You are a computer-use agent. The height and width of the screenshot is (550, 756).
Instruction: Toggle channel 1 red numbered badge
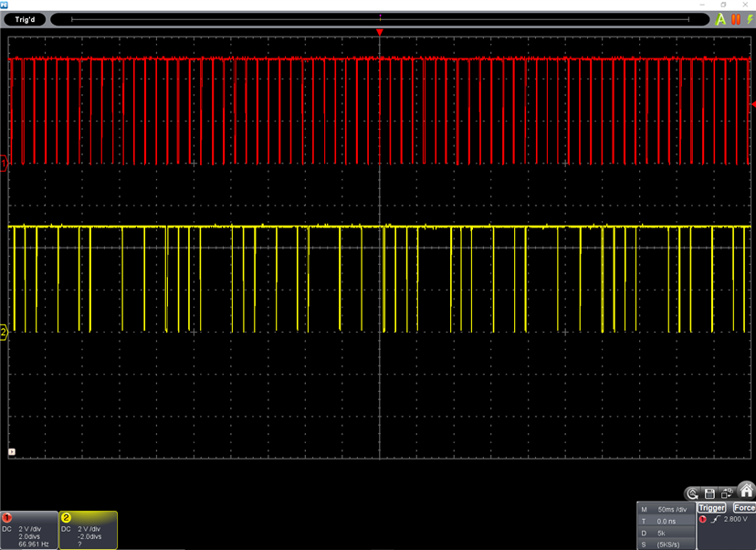[7, 517]
